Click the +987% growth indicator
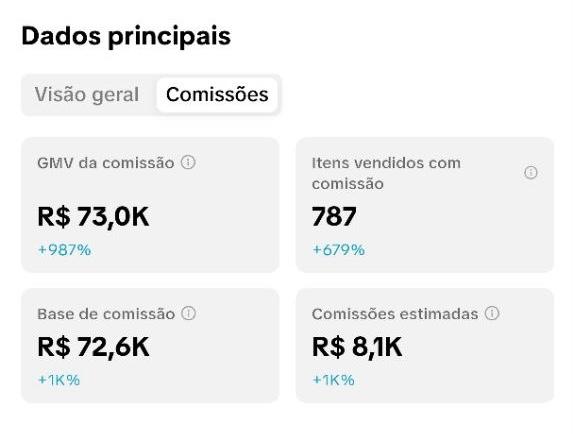 coord(65,250)
